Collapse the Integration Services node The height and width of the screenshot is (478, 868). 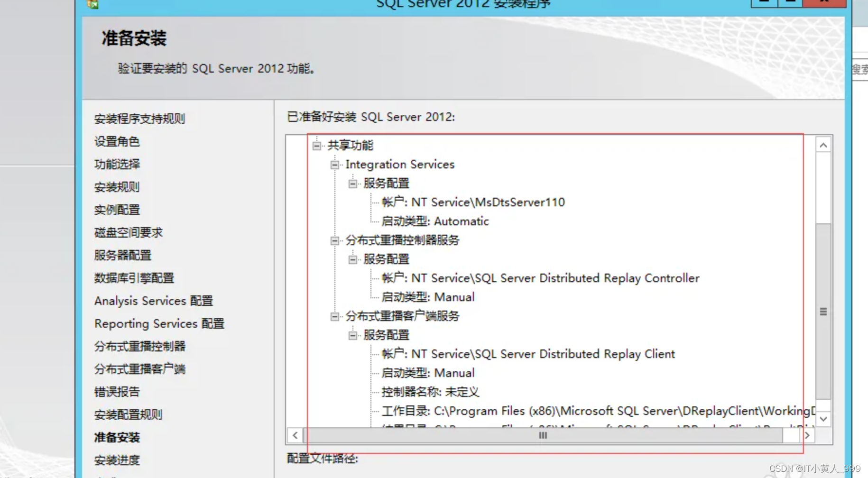(x=334, y=165)
